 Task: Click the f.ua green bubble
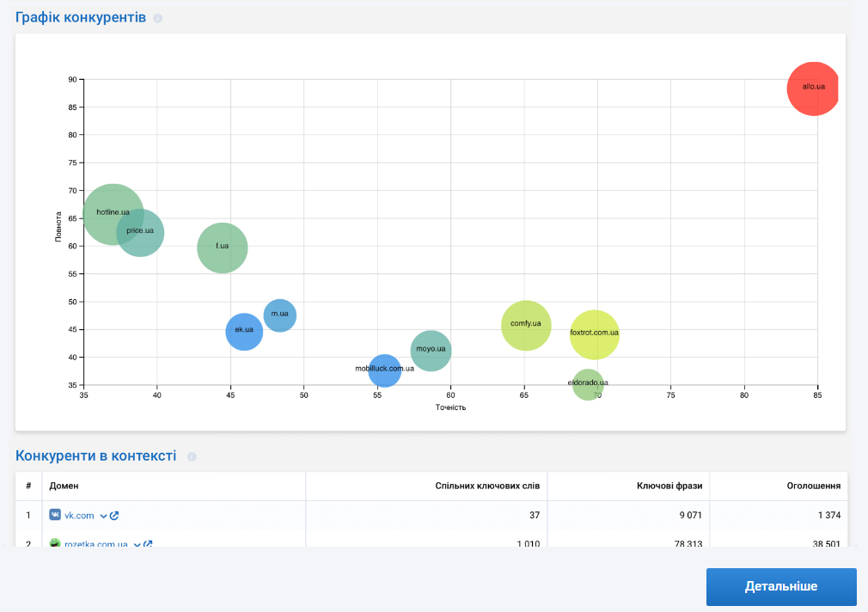[223, 248]
